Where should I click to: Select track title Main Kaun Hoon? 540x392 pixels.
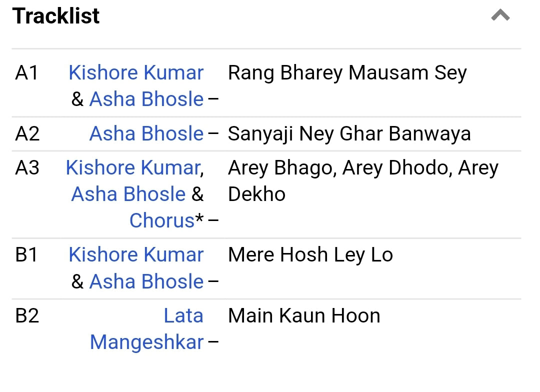[x=304, y=316]
